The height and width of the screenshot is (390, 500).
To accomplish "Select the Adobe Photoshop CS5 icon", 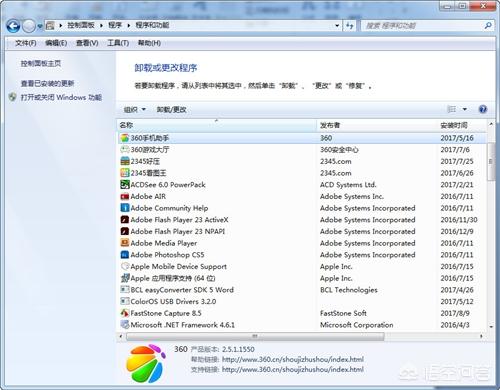I will [x=125, y=255].
